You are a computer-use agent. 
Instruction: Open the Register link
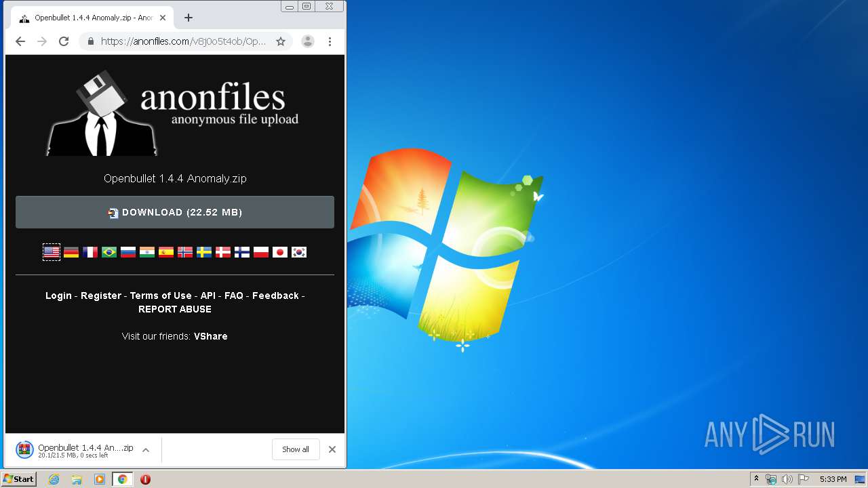(x=101, y=296)
